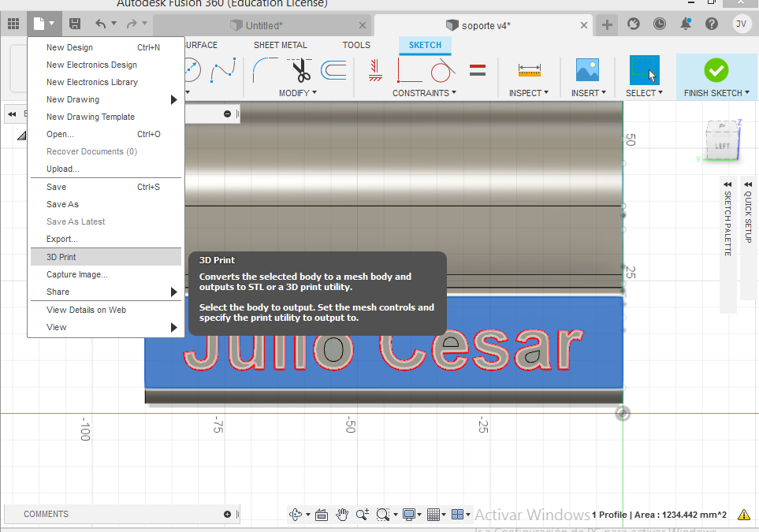Close the soporte v4* document tab
The image size is (759, 532).
584,25
